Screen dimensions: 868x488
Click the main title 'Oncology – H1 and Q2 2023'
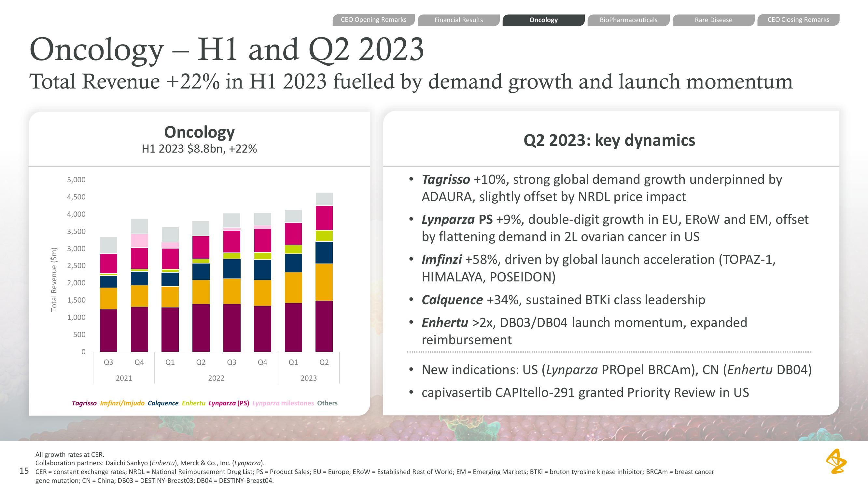[227, 49]
